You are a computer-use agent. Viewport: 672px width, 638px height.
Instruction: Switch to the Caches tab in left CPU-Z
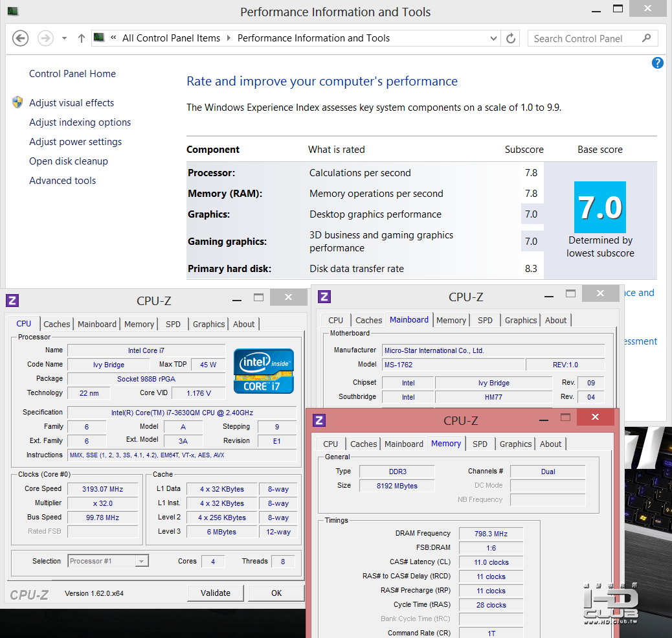tap(57, 324)
